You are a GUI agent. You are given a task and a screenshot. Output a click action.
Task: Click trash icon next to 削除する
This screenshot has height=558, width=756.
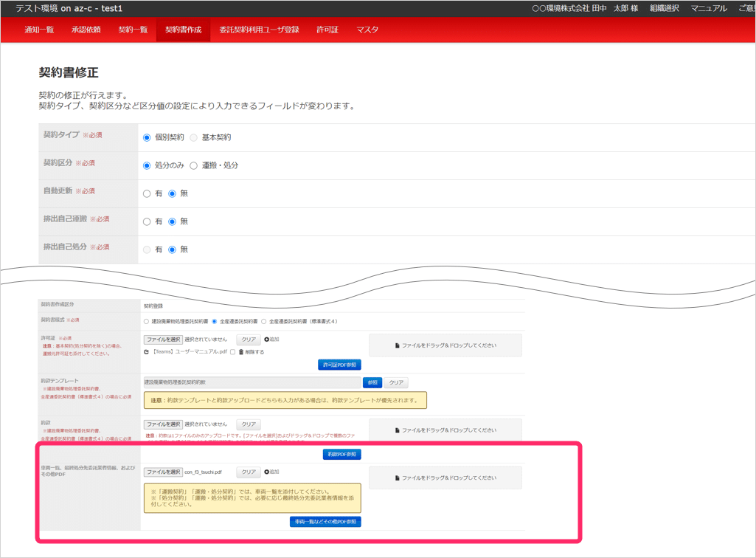click(x=241, y=352)
